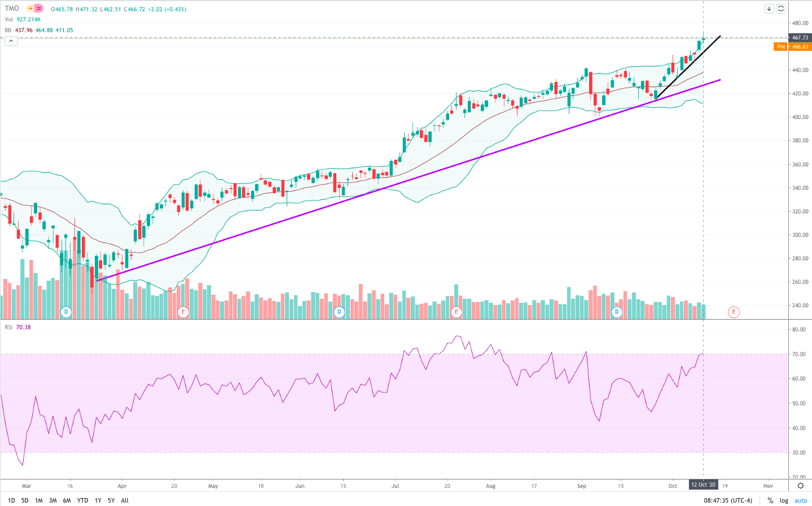The height and width of the screenshot is (506, 812).
Task: Click the Jun label on the time axis
Action: pyautogui.click(x=300, y=486)
